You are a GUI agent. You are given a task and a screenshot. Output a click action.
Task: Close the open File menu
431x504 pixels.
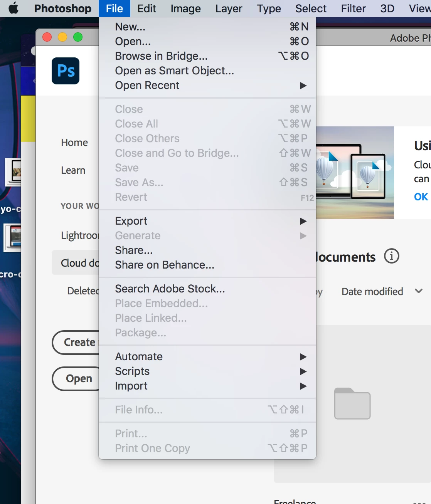coord(114,8)
